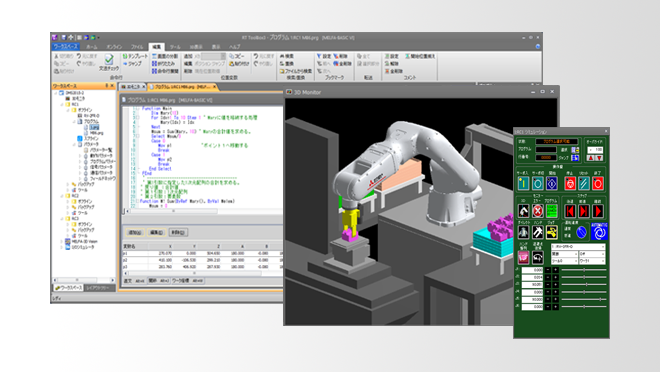Click the yellow jog operation icon
The width and height of the screenshot is (660, 372).
point(552,232)
